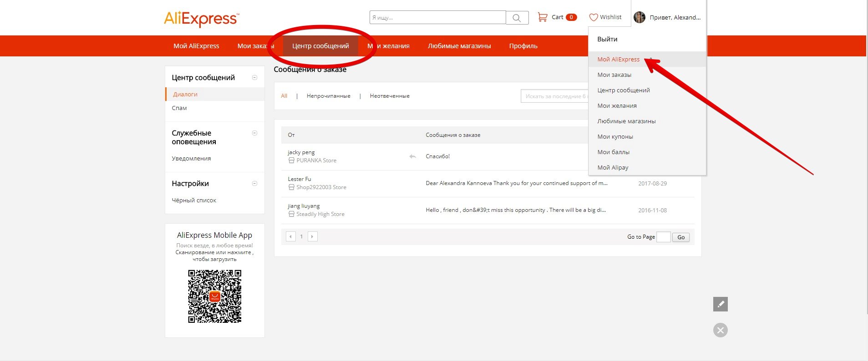Collapse the Центр сообщений sidebar section
The width and height of the screenshot is (868, 361).
(255, 77)
